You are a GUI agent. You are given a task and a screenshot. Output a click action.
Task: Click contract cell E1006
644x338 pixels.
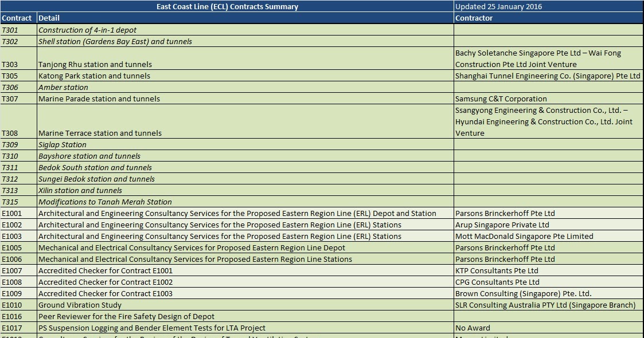coord(18,260)
